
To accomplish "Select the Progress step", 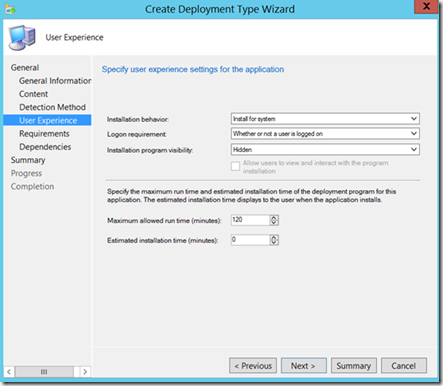I will (26, 173).
